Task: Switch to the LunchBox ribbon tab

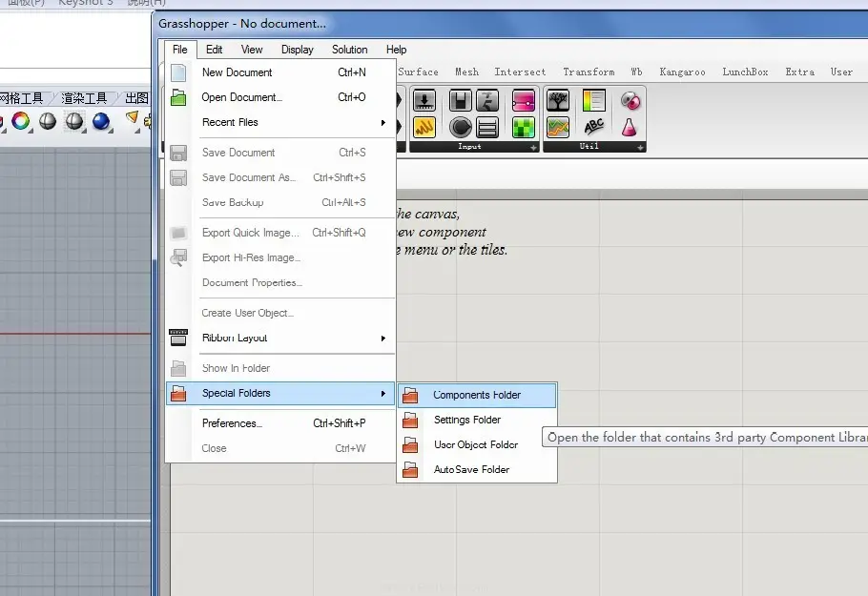Action: tap(745, 72)
